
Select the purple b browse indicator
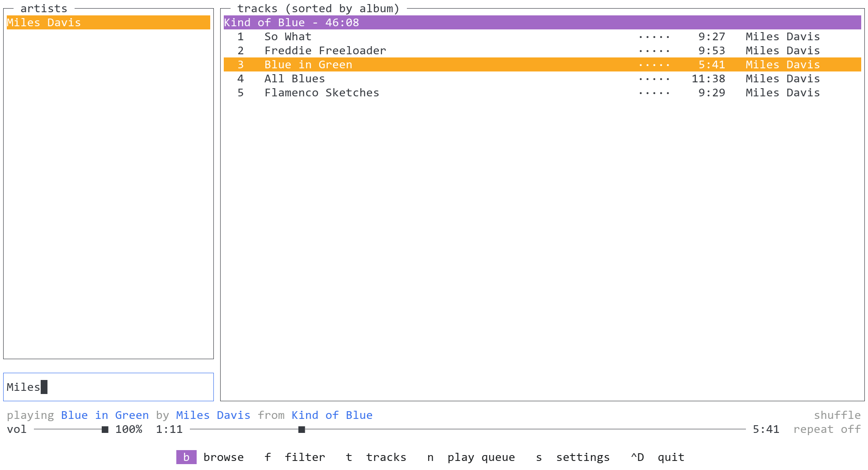(x=186, y=457)
